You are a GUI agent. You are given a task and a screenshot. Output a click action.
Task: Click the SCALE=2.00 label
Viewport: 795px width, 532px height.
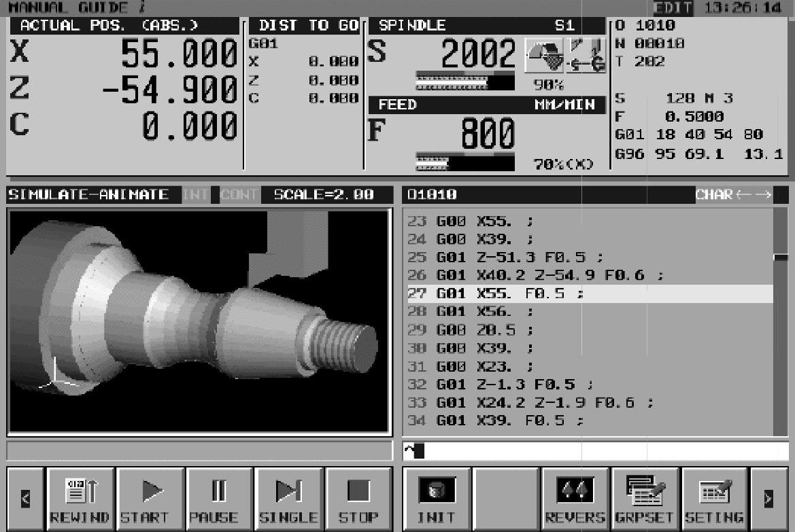pos(324,194)
